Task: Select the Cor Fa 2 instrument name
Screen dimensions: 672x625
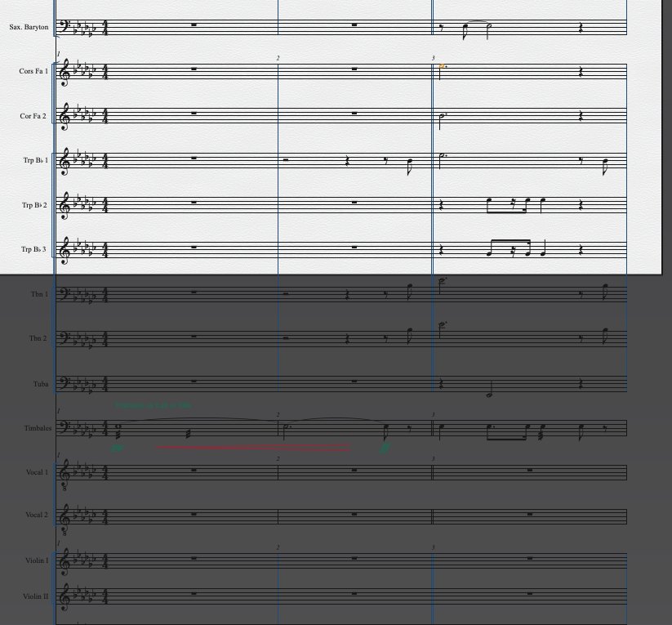Action: pyautogui.click(x=33, y=116)
